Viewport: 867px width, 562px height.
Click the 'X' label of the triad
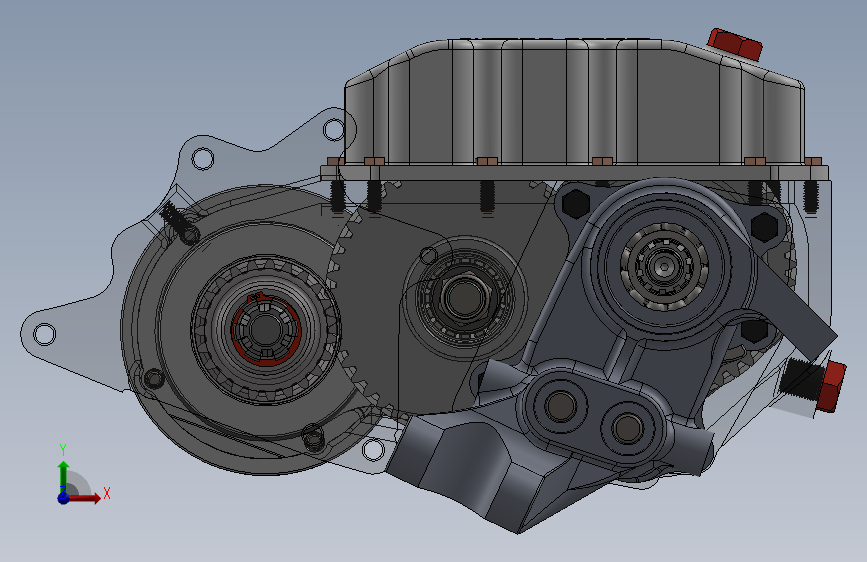[107, 493]
